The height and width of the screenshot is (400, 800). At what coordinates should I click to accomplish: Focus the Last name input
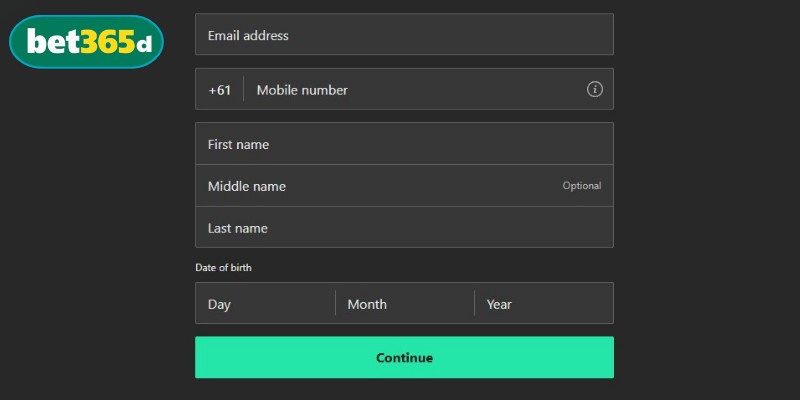pyautogui.click(x=404, y=228)
